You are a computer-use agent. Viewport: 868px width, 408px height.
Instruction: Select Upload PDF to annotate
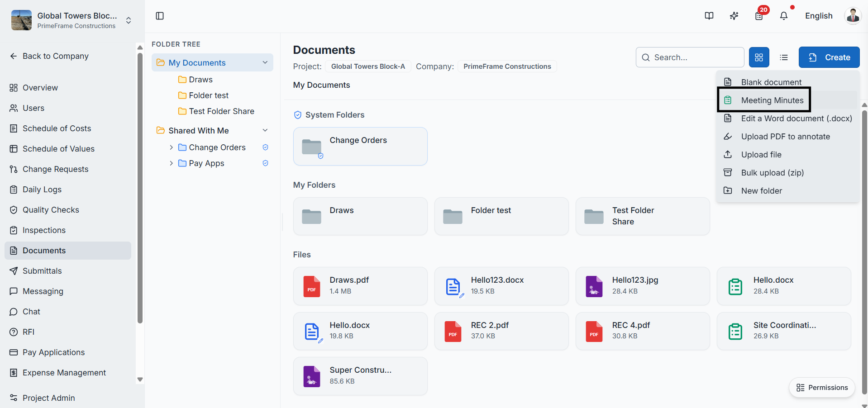coord(787,136)
